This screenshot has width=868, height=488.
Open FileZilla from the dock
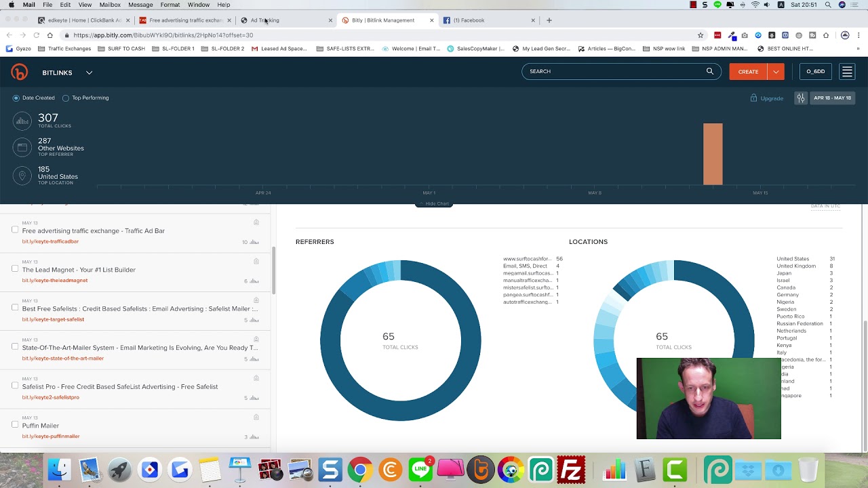(571, 470)
